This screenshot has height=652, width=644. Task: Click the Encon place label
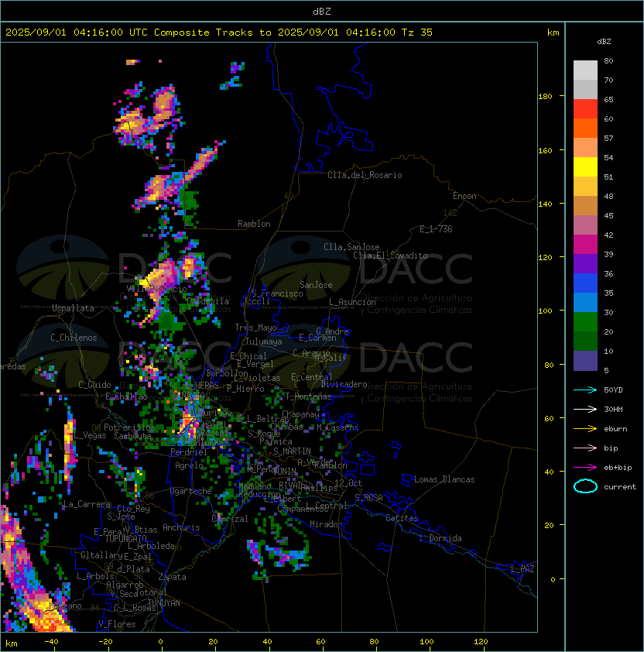[x=464, y=196]
